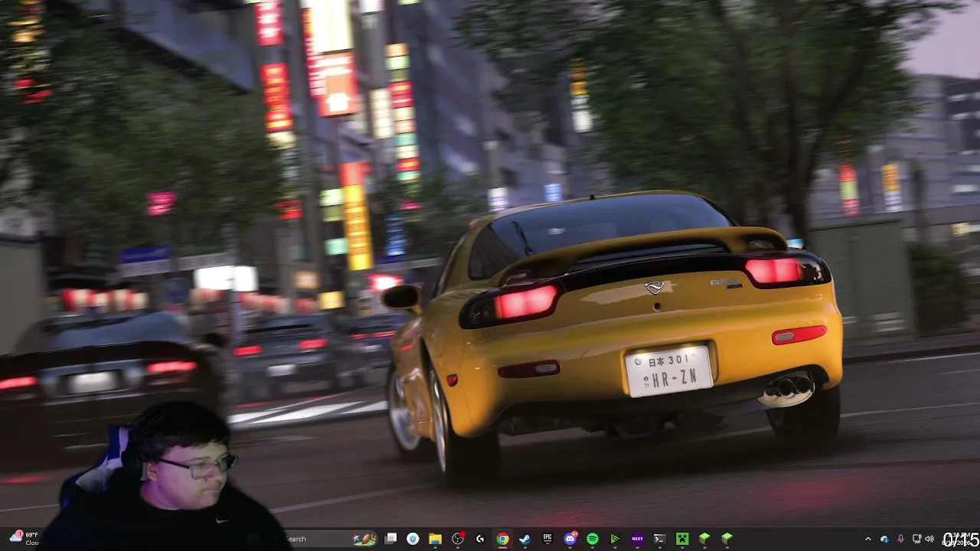The image size is (980, 551).
Task: Open Steam from the taskbar
Action: [524, 539]
